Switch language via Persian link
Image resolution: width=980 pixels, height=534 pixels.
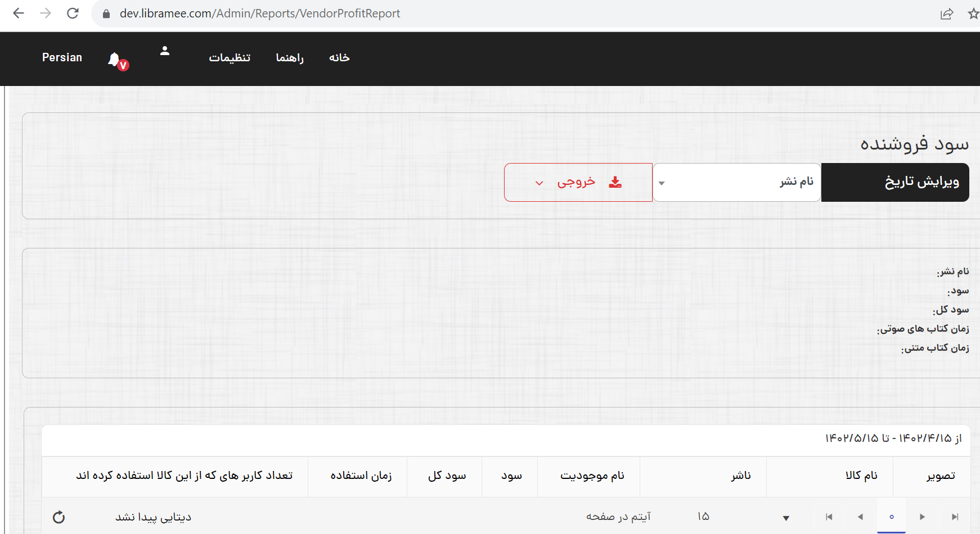click(x=62, y=57)
